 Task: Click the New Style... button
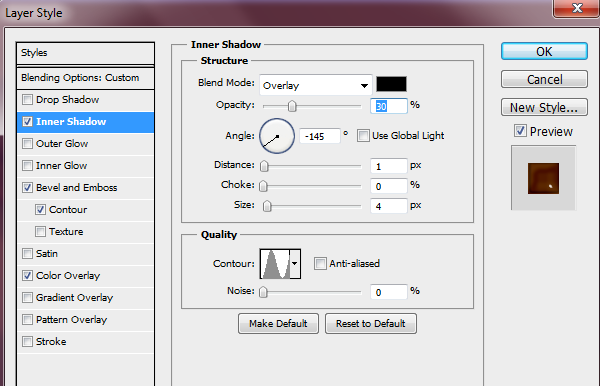pos(544,107)
